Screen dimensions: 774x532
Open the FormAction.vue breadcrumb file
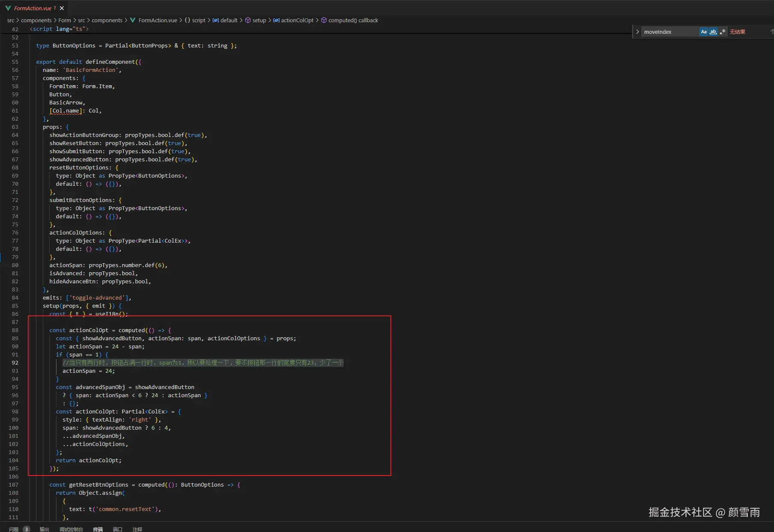click(x=158, y=20)
